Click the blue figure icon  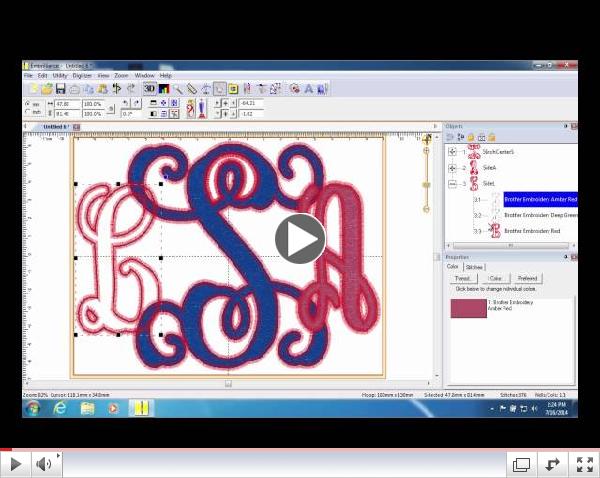point(202,109)
